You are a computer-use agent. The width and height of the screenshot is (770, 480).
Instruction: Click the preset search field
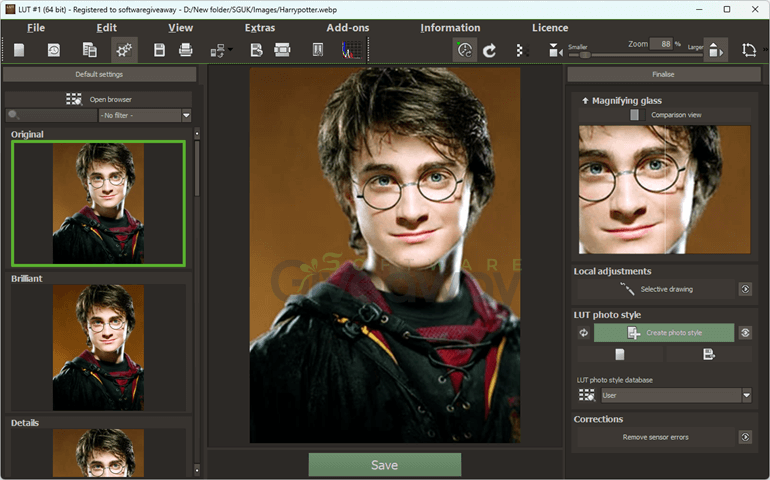52,115
